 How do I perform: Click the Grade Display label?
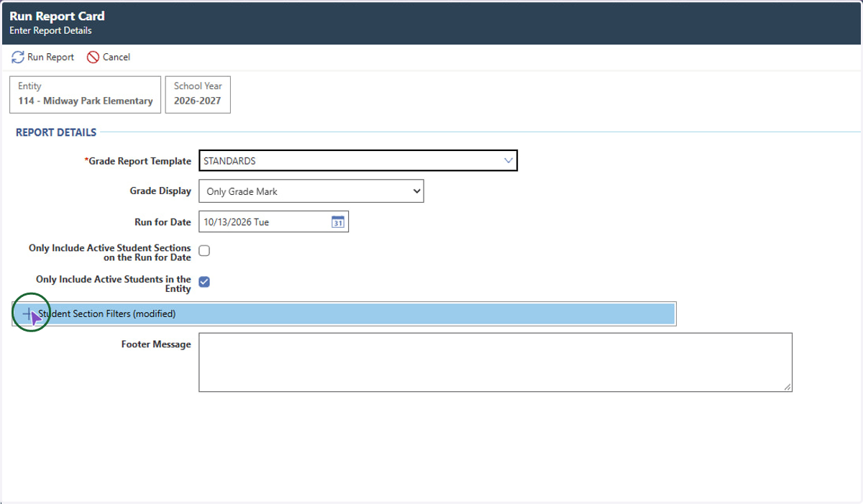pyautogui.click(x=160, y=191)
